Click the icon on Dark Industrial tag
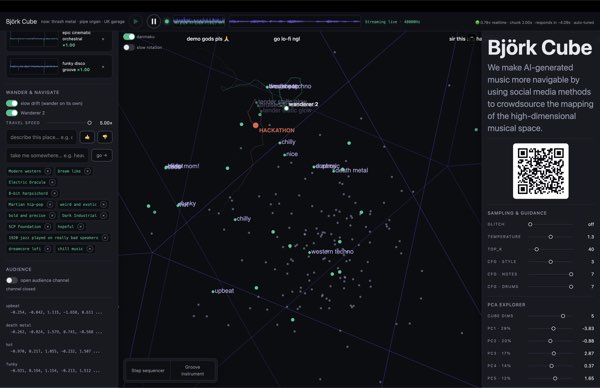This screenshot has width=600, height=388. [104, 215]
